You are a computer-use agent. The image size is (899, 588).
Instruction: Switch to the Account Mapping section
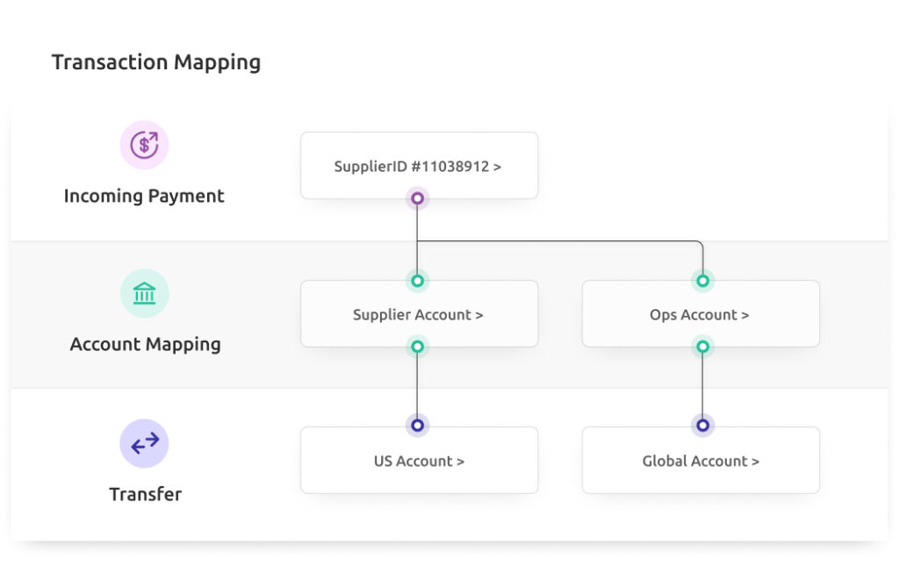pos(144,344)
